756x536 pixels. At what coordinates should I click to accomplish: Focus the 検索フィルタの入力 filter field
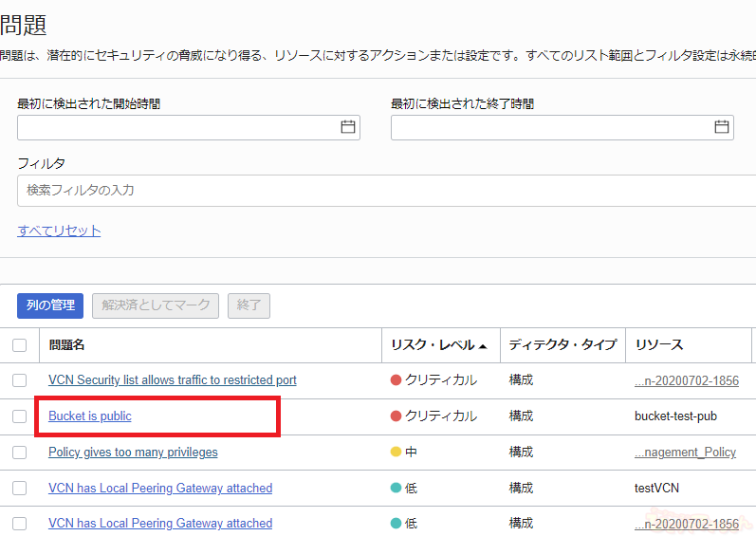coord(379,190)
